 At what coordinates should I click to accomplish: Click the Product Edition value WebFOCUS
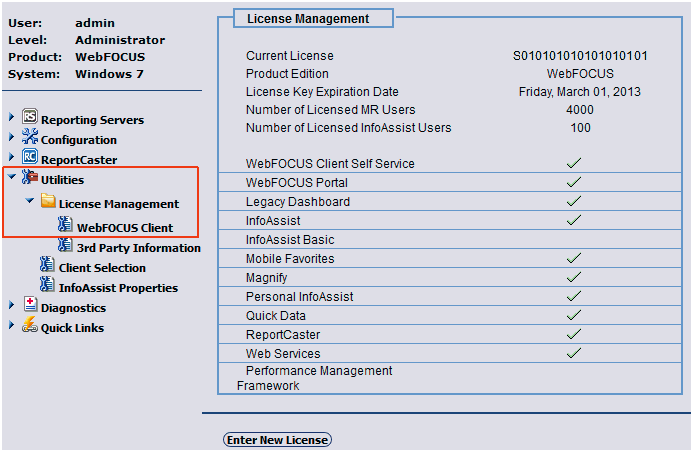click(x=580, y=74)
